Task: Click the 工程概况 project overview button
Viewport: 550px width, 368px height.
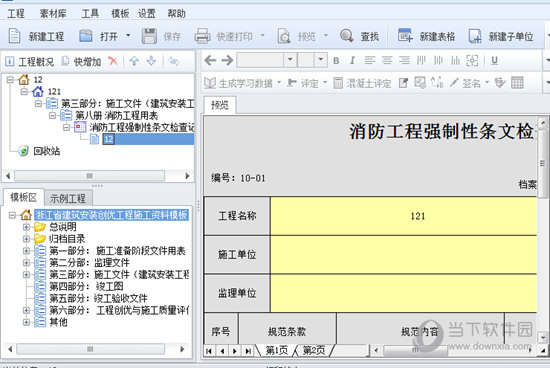Action: 29,62
